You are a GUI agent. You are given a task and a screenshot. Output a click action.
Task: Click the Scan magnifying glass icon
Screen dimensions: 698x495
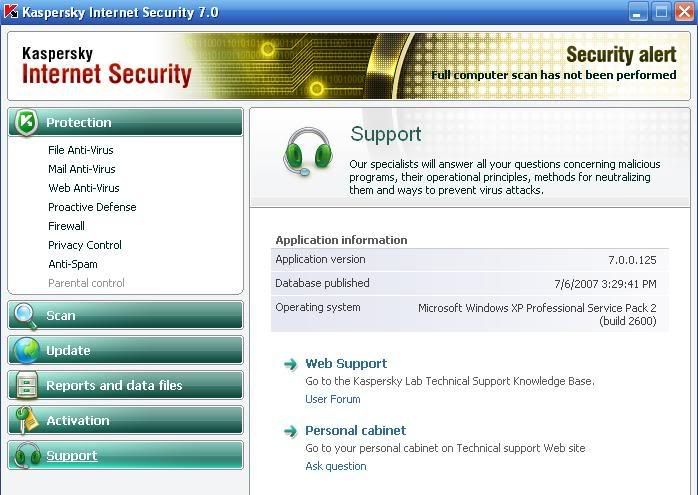25,315
